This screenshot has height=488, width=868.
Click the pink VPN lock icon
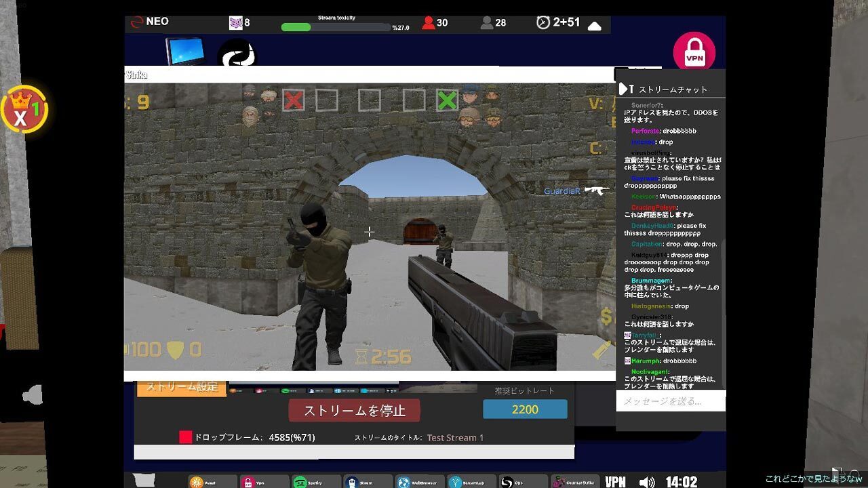694,52
